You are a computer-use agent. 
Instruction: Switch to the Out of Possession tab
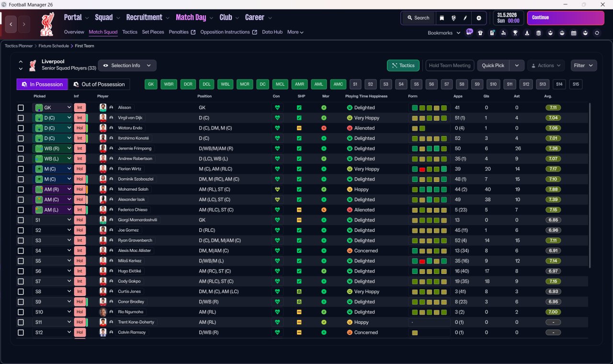[99, 84]
